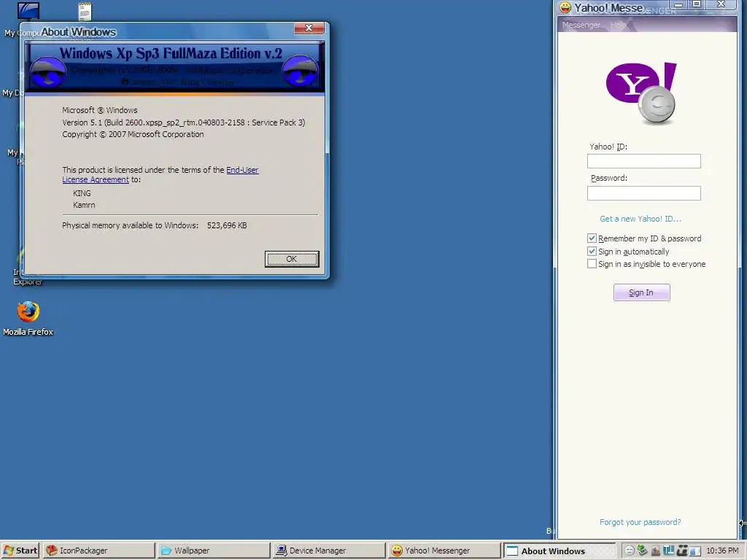
Task: Click the 10:36 PM taskbar clock
Action: tap(722, 551)
